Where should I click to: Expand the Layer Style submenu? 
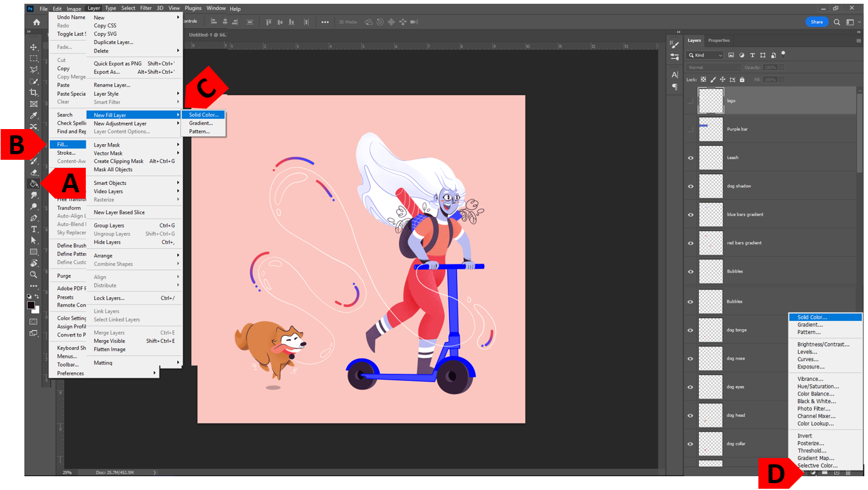pyautogui.click(x=135, y=94)
